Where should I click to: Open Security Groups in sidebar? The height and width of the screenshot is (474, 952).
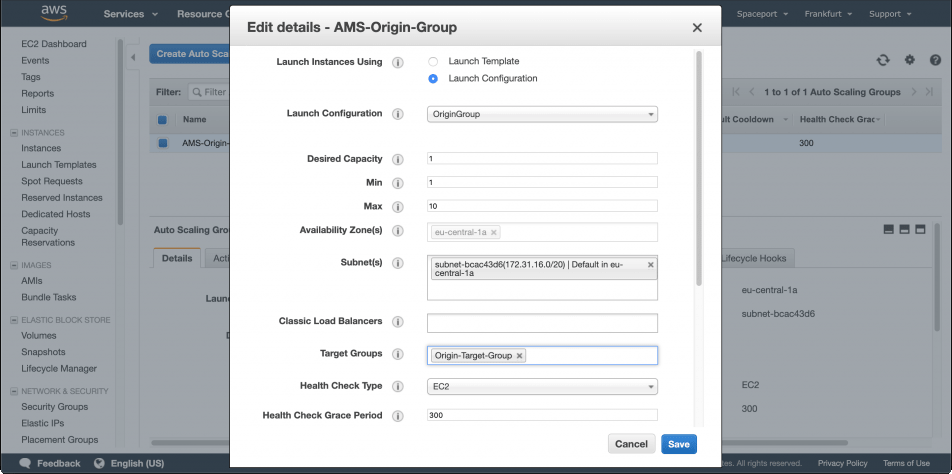point(55,407)
